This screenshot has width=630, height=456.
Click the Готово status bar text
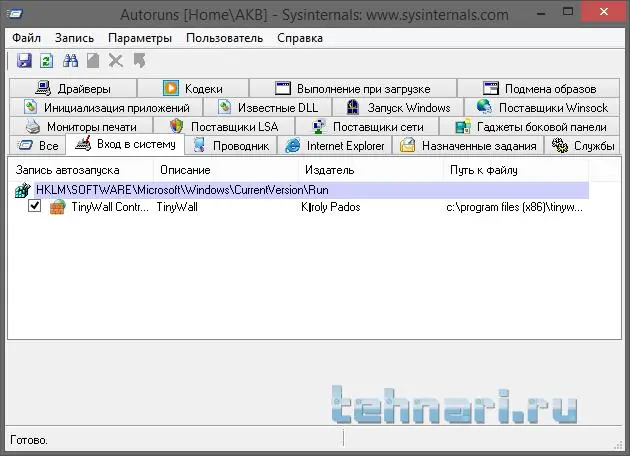tap(29, 440)
